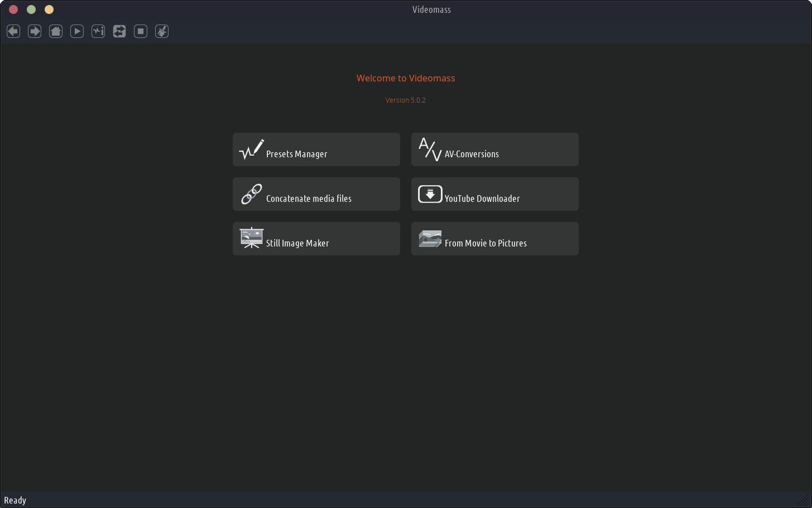This screenshot has width=812, height=508.
Task: Select Concatenate media files
Action: [x=316, y=194]
